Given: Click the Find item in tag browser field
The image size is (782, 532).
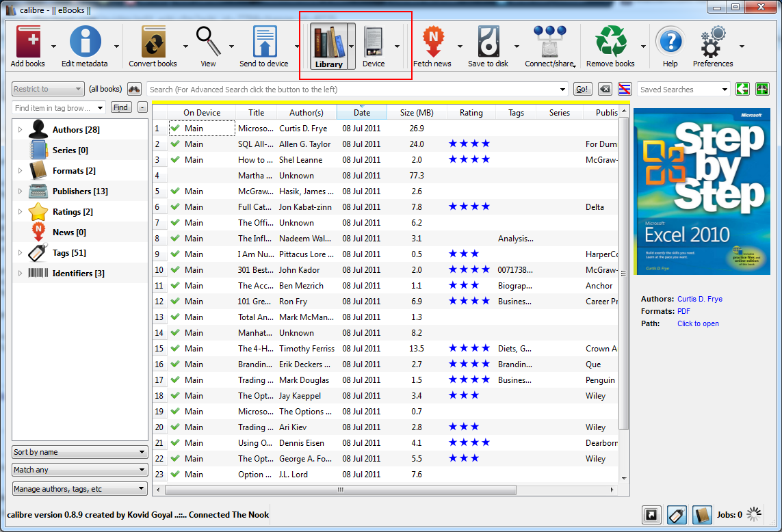Looking at the screenshot, I should [58, 107].
